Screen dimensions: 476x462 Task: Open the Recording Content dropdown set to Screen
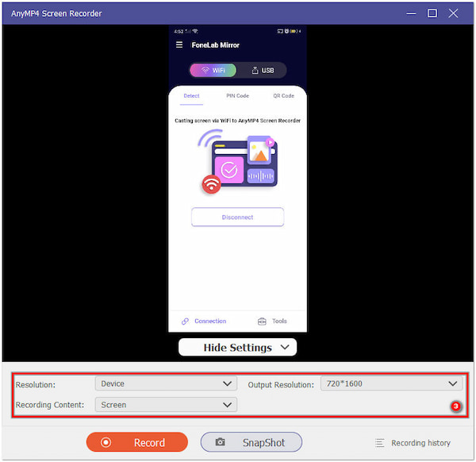[166, 405]
